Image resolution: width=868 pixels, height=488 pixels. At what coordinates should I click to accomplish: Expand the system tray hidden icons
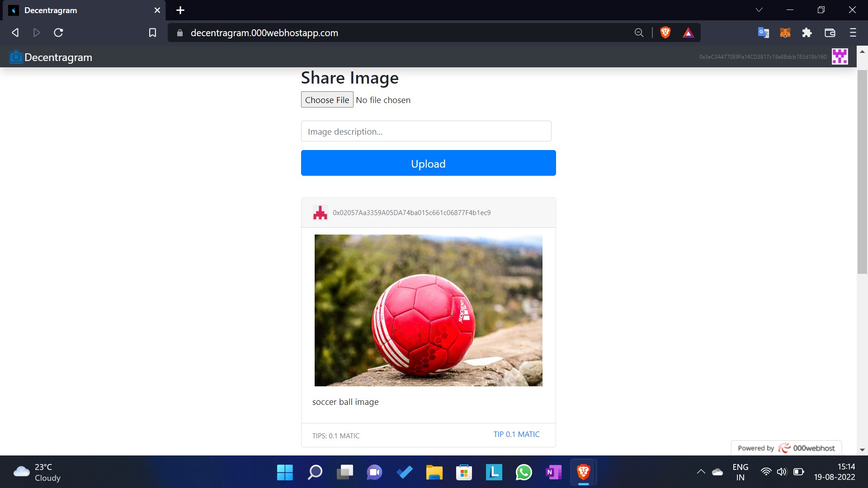pyautogui.click(x=701, y=472)
